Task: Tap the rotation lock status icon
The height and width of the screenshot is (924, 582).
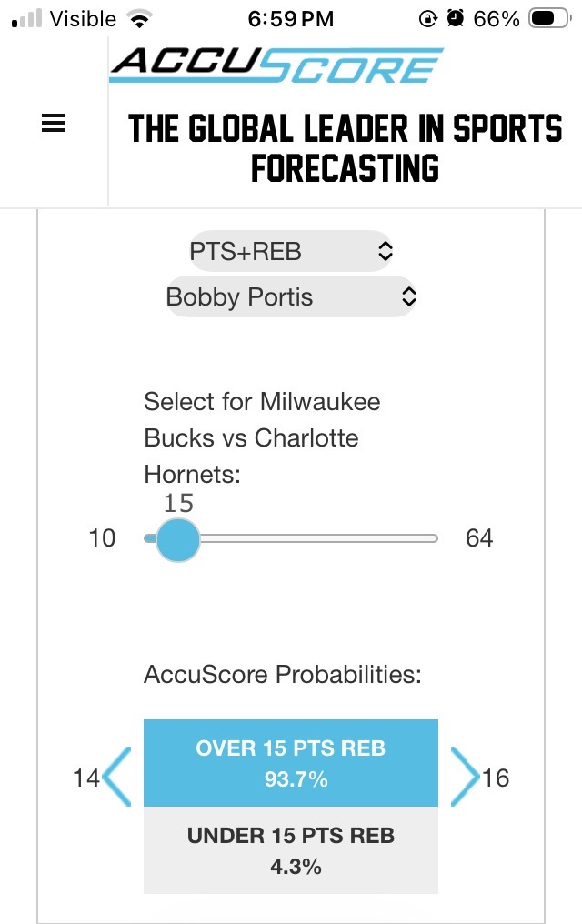Action: tap(428, 18)
